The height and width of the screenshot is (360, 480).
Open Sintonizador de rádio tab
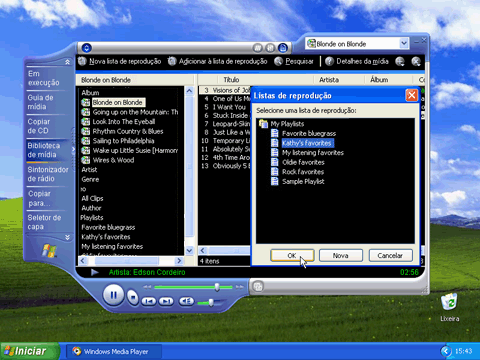48,174
